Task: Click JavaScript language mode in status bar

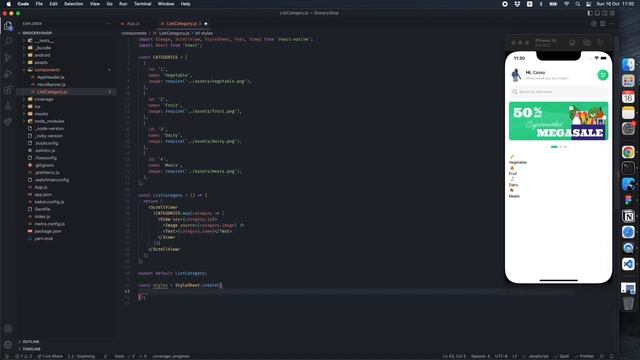Action: pyautogui.click(x=538, y=356)
